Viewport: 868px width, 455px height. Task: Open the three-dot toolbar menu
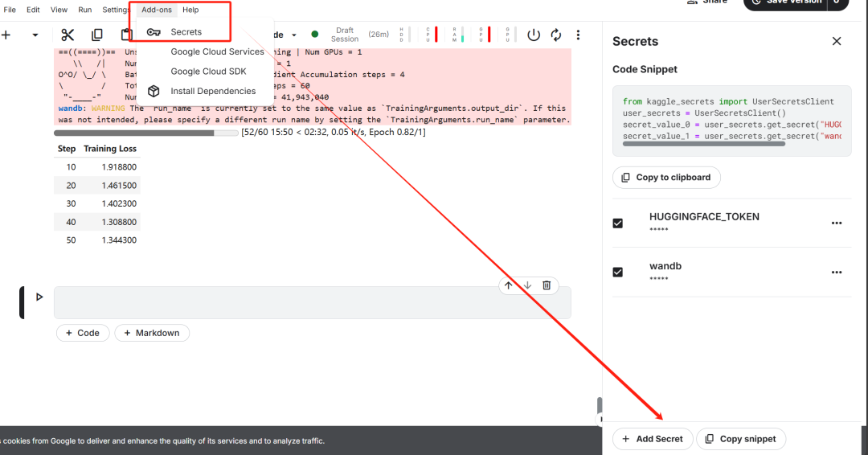click(x=578, y=35)
